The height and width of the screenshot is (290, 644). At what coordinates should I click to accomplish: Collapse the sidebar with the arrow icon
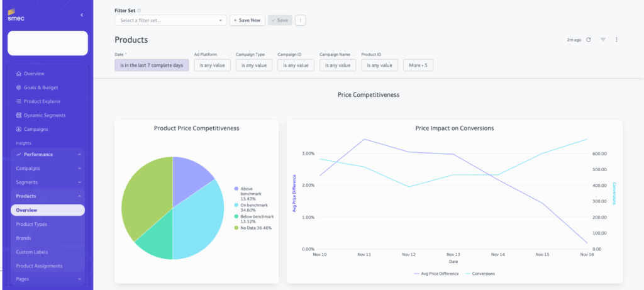coord(82,14)
